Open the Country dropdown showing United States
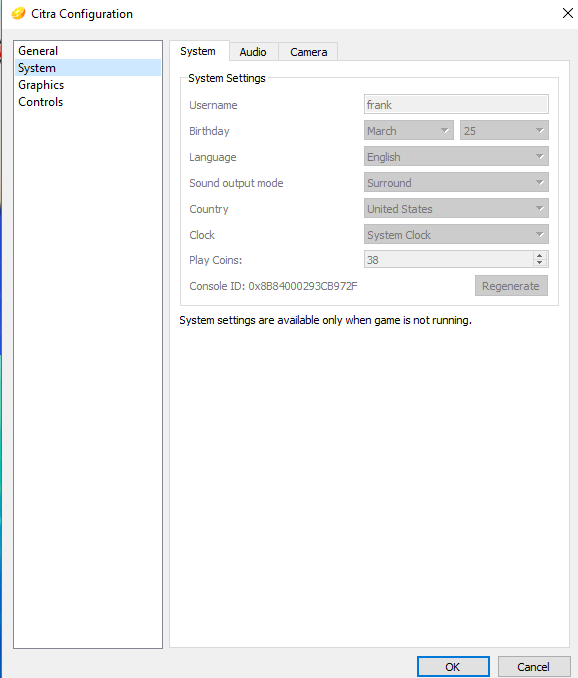 pyautogui.click(x=456, y=208)
